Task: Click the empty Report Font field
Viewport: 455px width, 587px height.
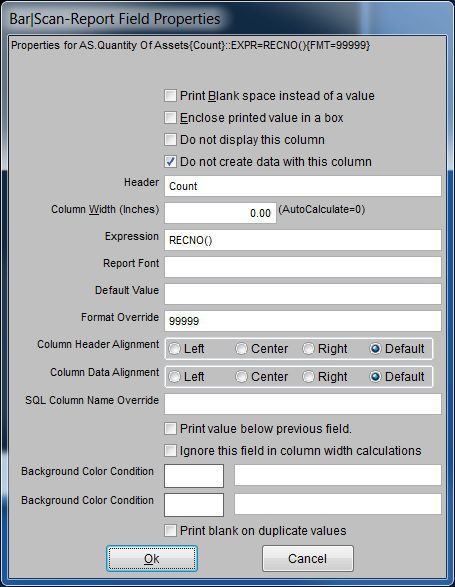Action: [x=303, y=267]
